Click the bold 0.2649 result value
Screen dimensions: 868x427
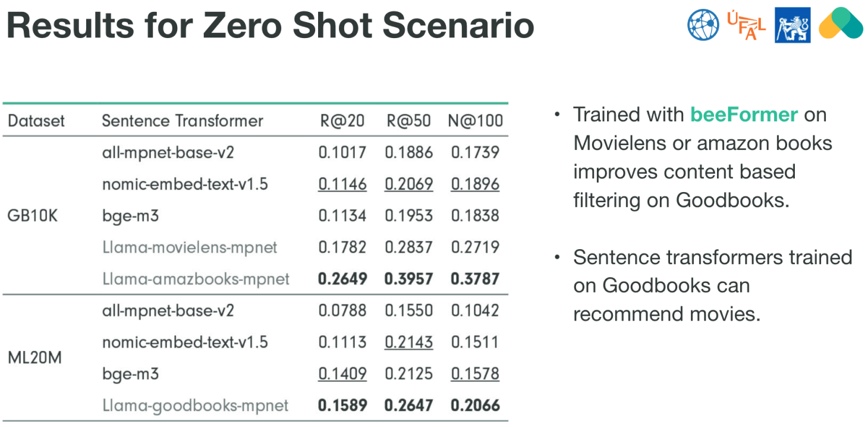coord(342,278)
